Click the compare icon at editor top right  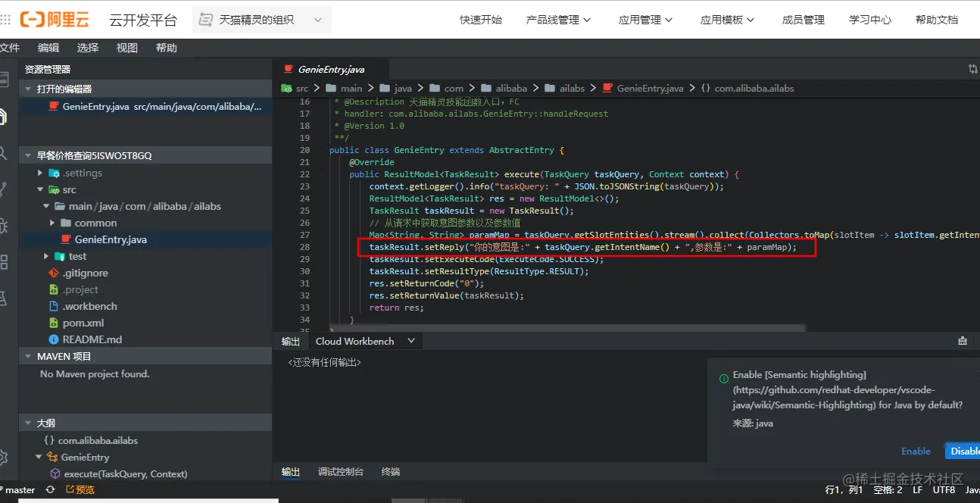973,69
